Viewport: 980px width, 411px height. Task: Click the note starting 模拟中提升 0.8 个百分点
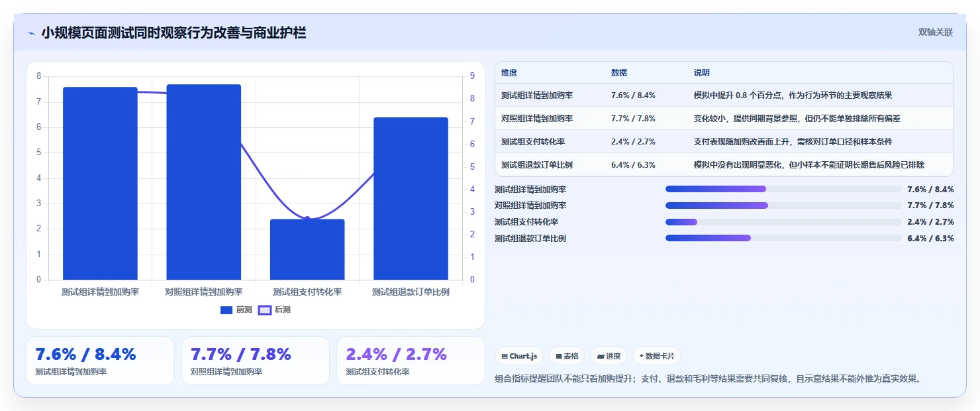pyautogui.click(x=793, y=95)
